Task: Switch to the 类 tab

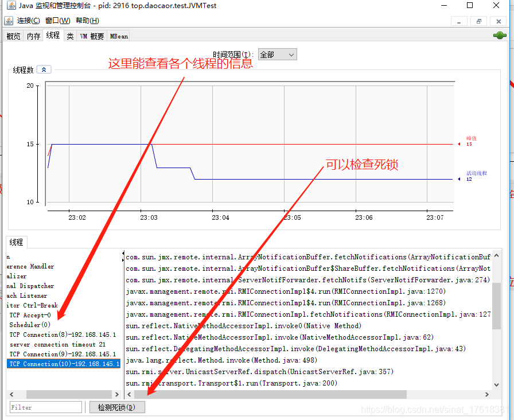Action: click(x=70, y=36)
